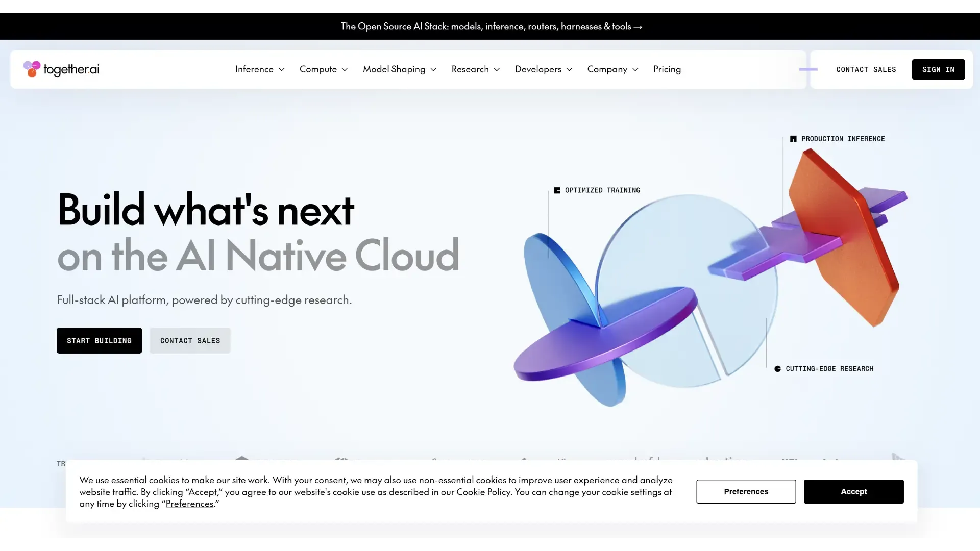980x551 pixels.
Task: Accept the cookie consent
Action: tap(853, 491)
